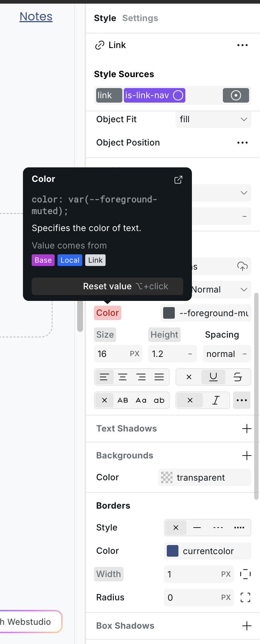Add a new background layer

point(247,456)
